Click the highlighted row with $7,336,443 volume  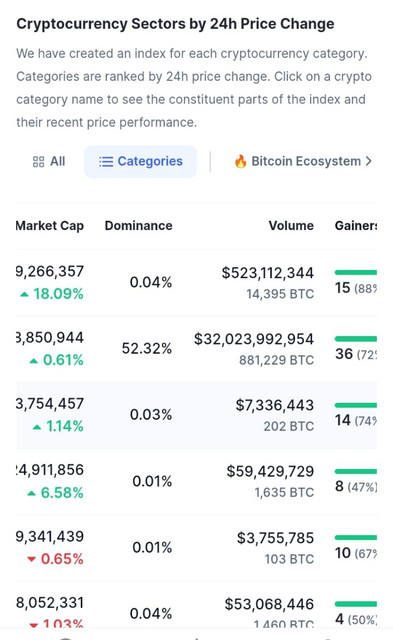coord(196,416)
